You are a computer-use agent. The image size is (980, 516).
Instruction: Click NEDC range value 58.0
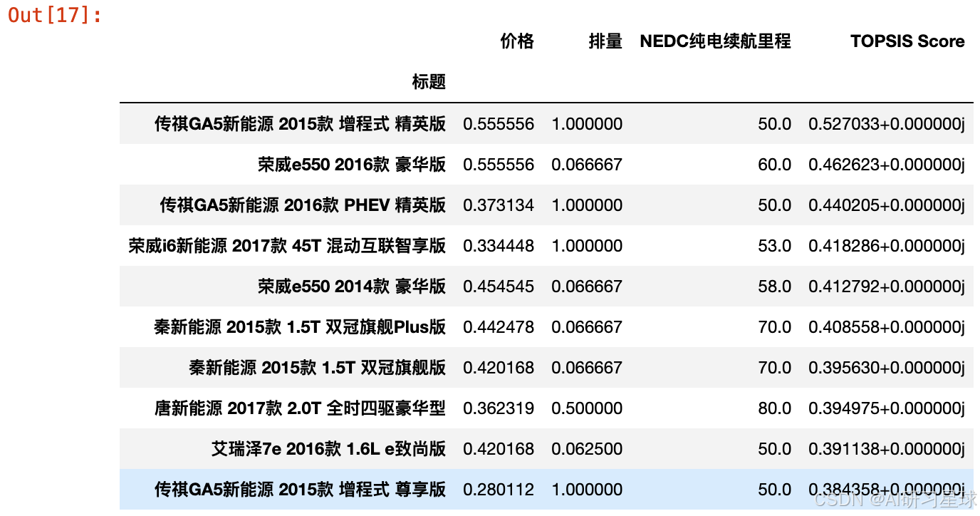click(x=774, y=287)
